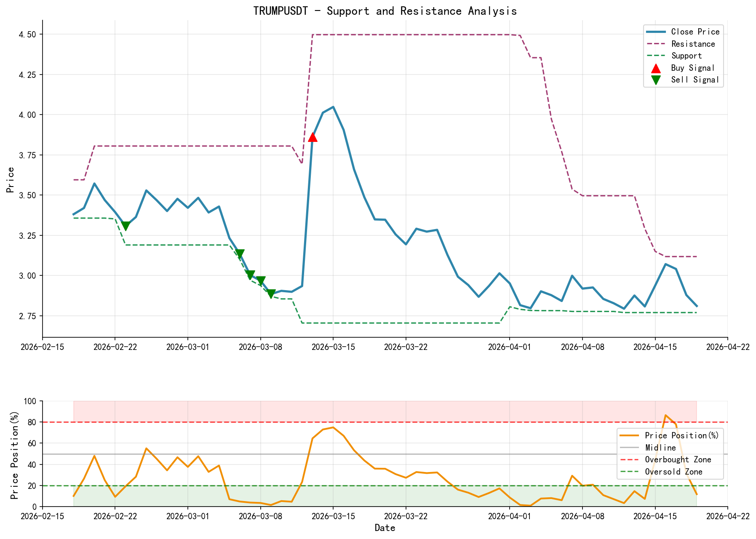Click the Close Price legend entry
This screenshot has height=539, width=756.
pos(683,32)
